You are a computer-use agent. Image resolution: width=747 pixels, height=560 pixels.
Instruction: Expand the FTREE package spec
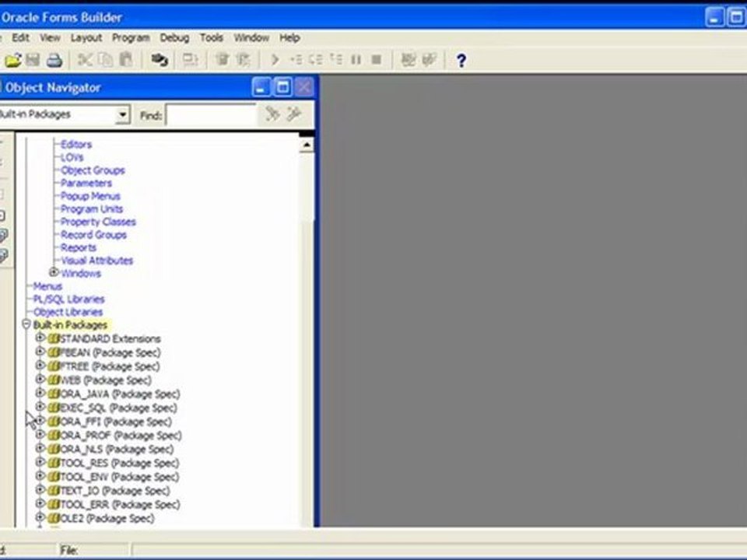[x=40, y=366]
